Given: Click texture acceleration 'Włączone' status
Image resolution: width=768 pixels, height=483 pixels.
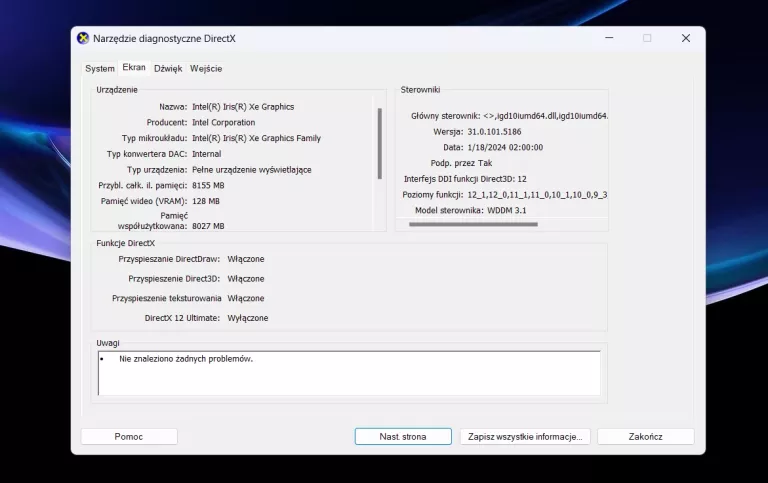Looking at the screenshot, I should [x=245, y=298].
